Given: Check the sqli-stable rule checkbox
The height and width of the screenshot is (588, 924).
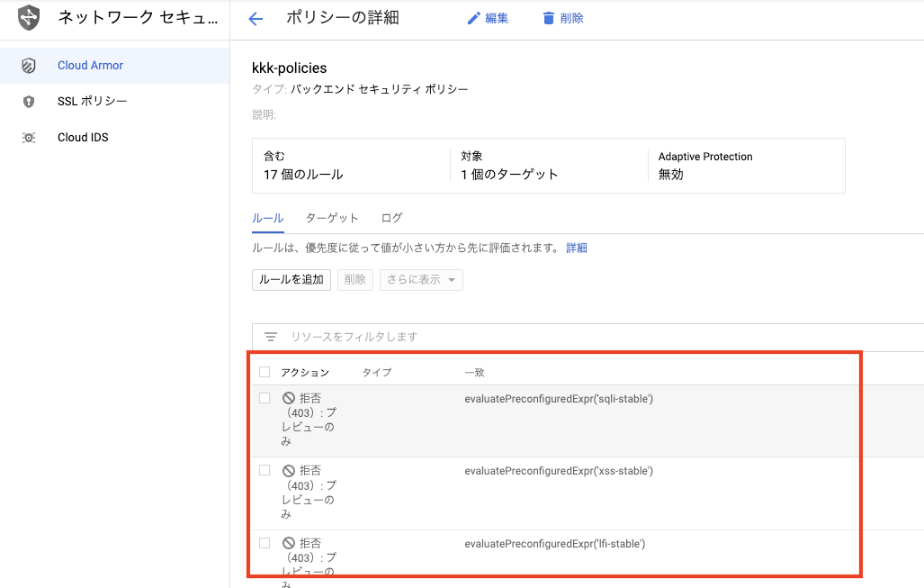Looking at the screenshot, I should click(x=265, y=398).
